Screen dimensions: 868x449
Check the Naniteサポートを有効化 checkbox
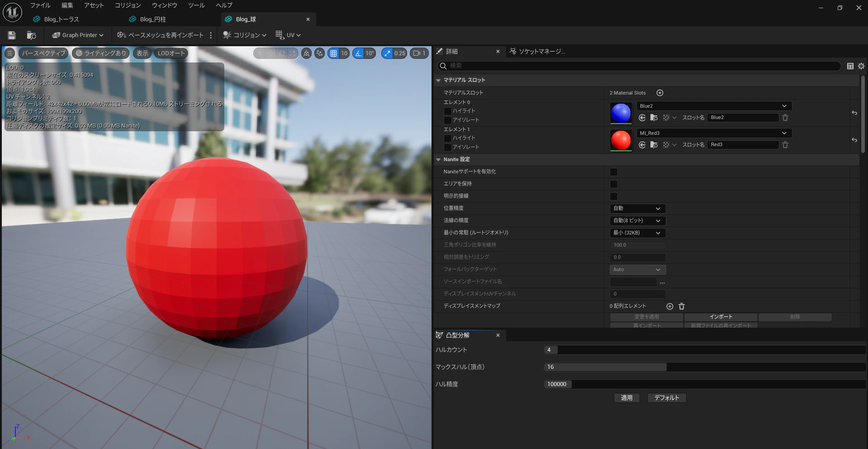pos(614,172)
